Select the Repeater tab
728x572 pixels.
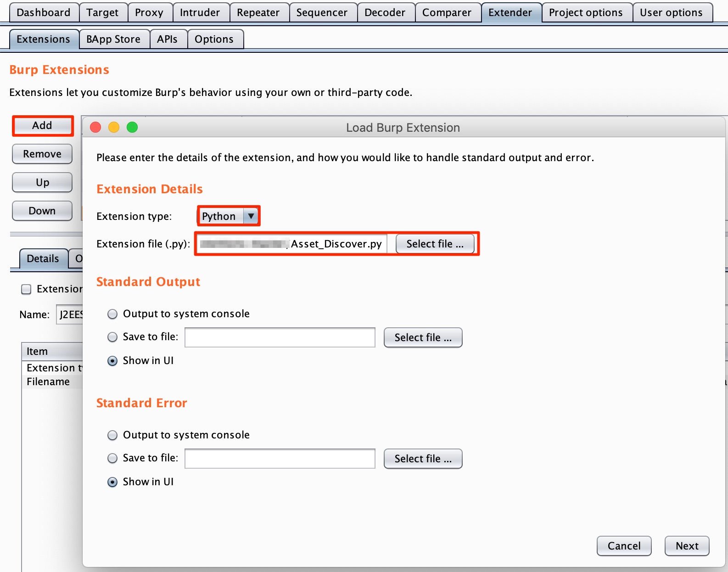click(x=258, y=12)
